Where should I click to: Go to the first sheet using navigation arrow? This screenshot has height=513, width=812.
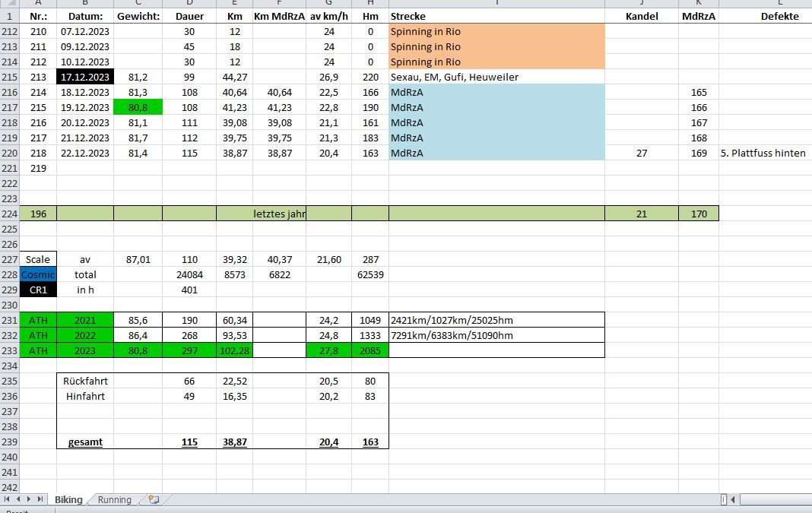tap(8, 499)
